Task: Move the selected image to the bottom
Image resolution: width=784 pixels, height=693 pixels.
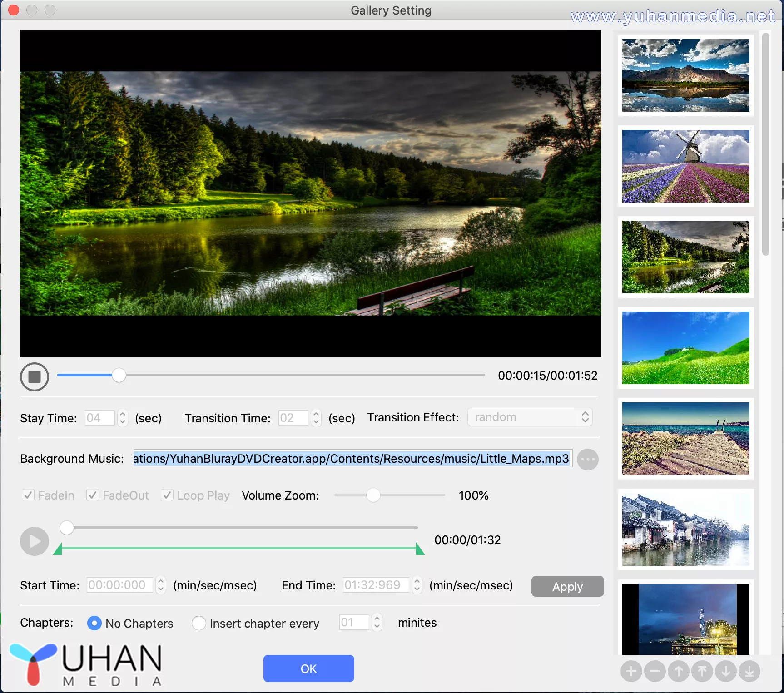Action: coord(749,671)
